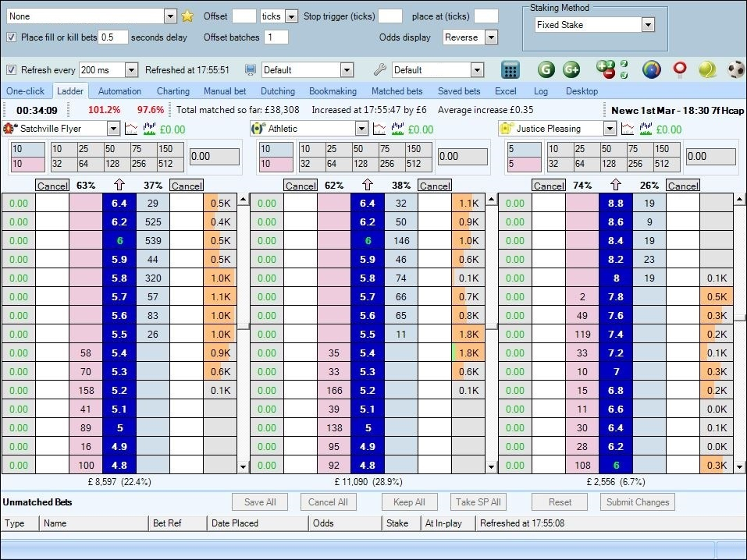Click the red map pin icon
The height and width of the screenshot is (560, 747).
click(680, 70)
